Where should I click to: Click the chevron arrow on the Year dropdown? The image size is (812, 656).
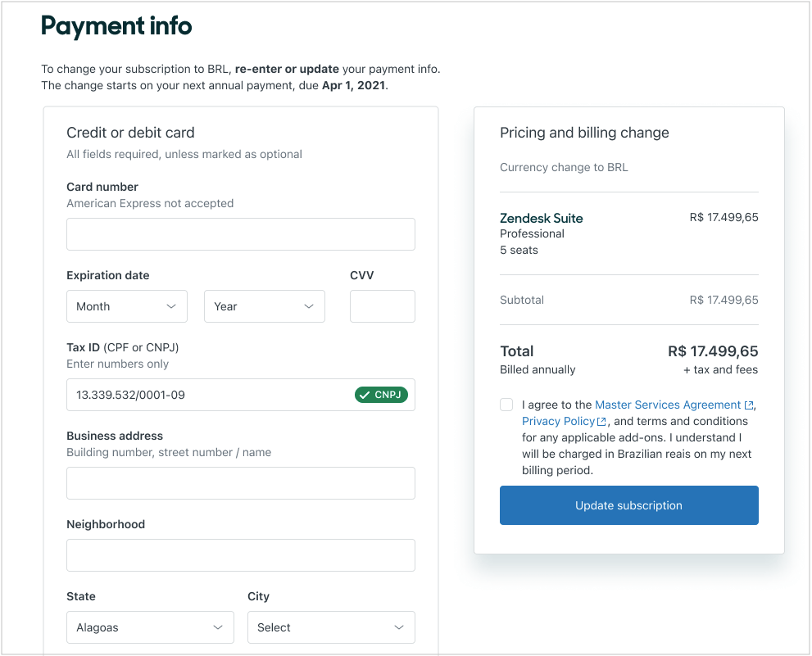pos(311,305)
